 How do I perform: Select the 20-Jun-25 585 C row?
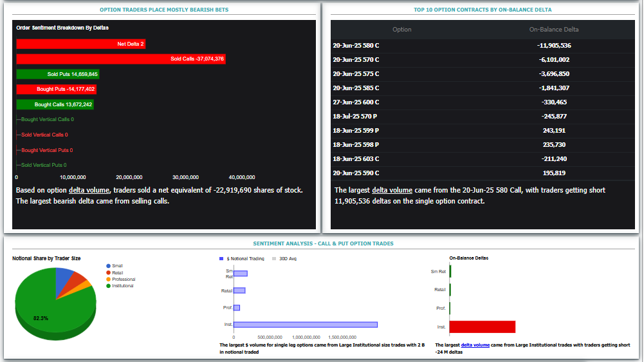483,88
